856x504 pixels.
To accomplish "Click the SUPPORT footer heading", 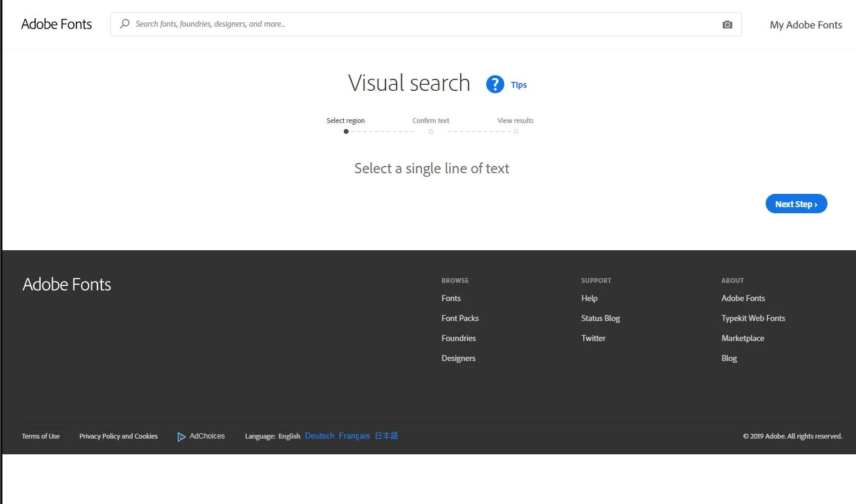I will 596,280.
